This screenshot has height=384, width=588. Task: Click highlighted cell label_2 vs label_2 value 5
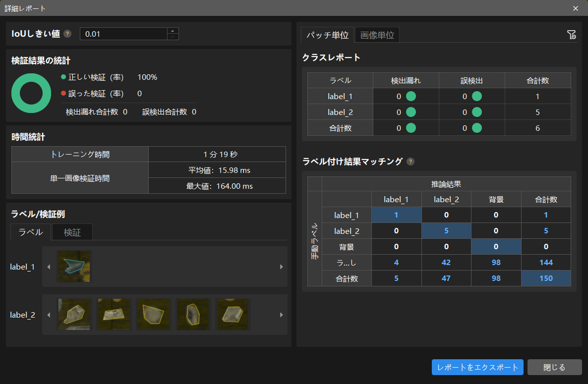pos(446,231)
